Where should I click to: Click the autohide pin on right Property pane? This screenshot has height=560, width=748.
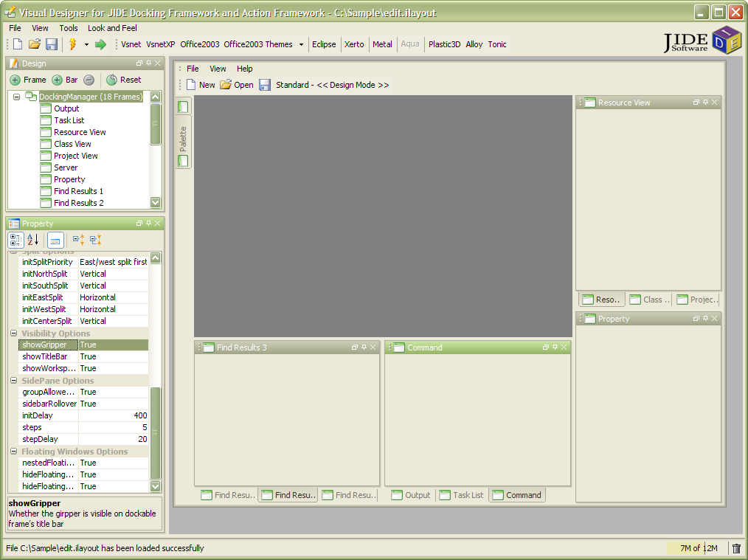(x=705, y=319)
